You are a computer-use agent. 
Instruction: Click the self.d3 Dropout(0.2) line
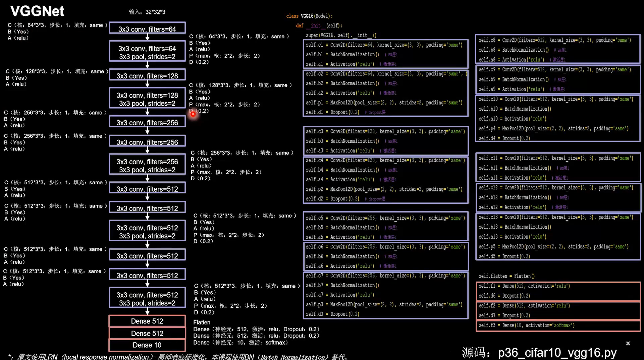(332, 314)
